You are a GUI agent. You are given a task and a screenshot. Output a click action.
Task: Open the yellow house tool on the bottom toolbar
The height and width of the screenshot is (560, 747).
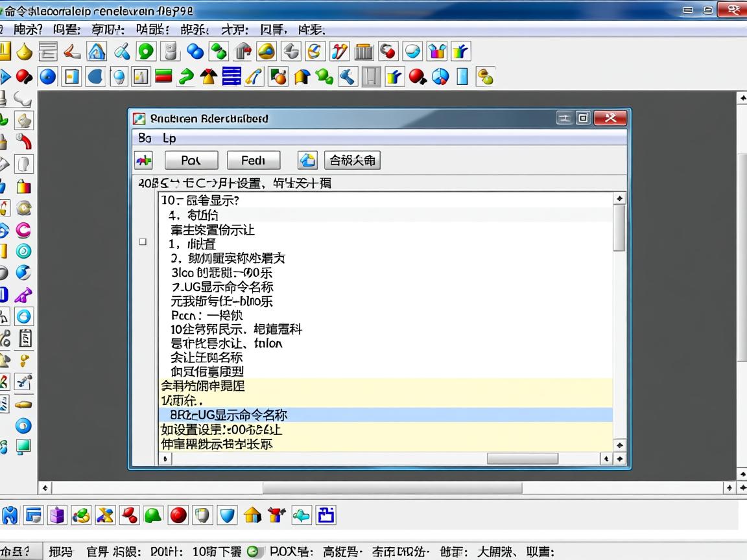(x=251, y=515)
